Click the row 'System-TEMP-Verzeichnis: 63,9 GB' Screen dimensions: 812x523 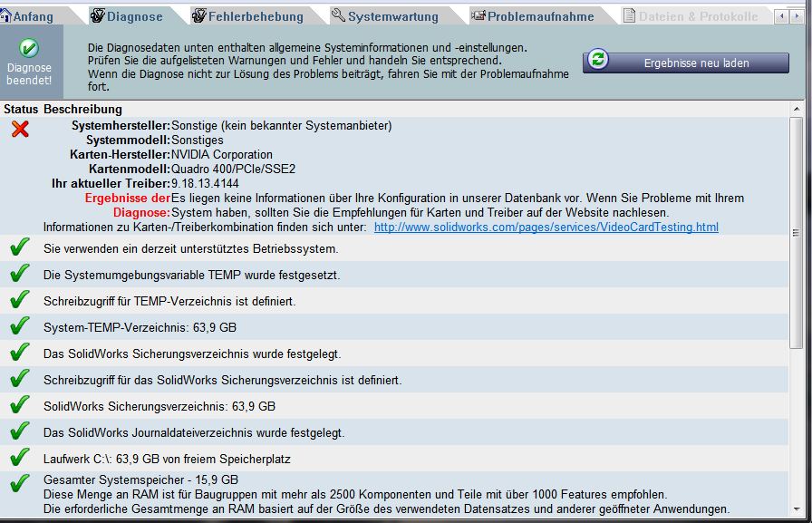point(394,327)
